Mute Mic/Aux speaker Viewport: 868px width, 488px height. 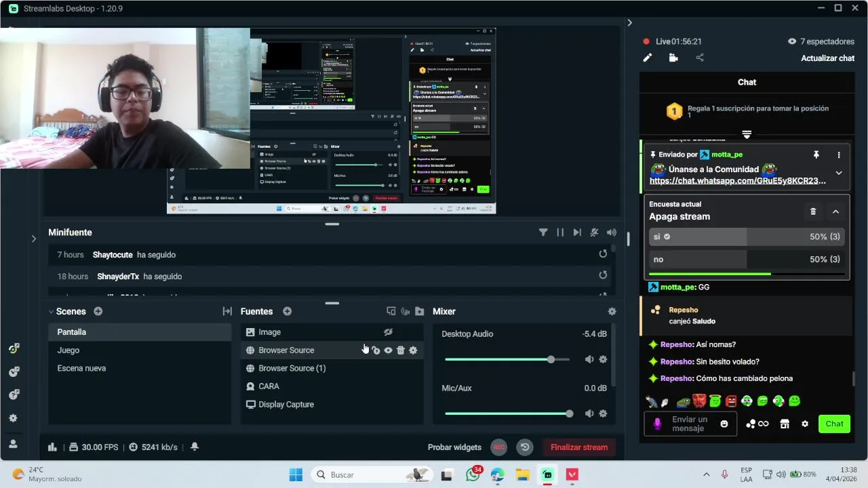coord(589,413)
